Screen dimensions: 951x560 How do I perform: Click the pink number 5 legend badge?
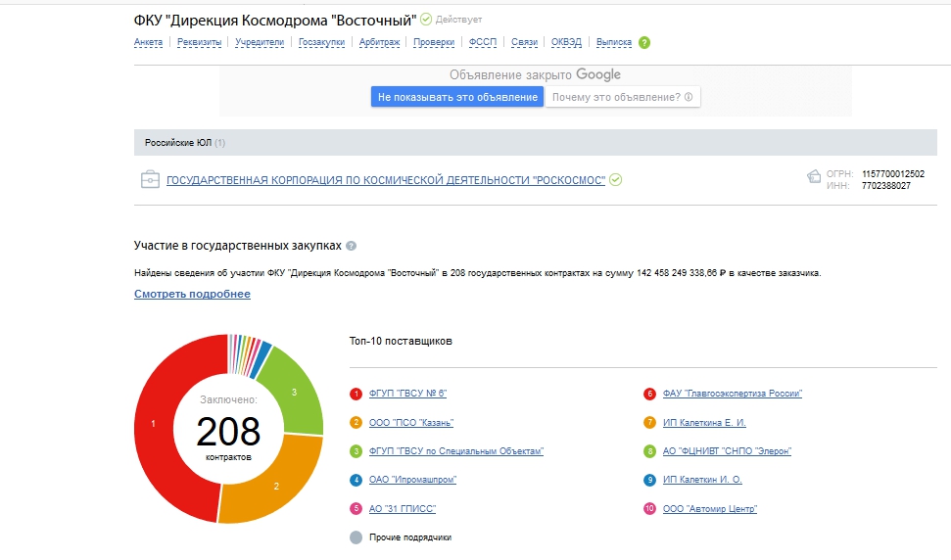(357, 508)
